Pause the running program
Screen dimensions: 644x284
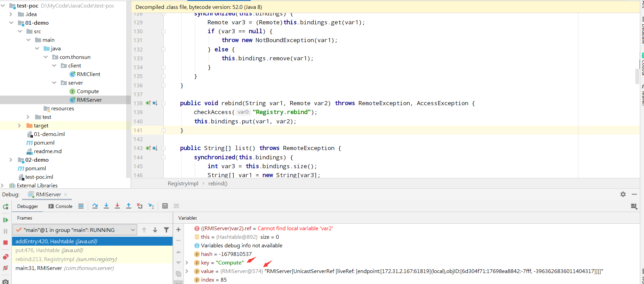[5, 231]
